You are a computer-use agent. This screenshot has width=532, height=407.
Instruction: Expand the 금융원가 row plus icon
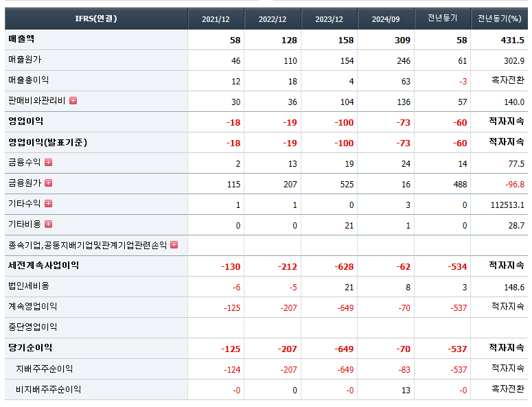49,183
